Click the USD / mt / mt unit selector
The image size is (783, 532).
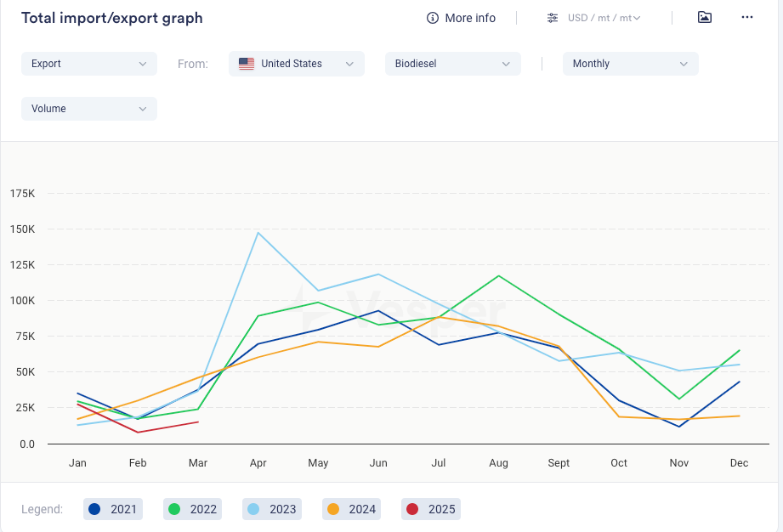[605, 18]
